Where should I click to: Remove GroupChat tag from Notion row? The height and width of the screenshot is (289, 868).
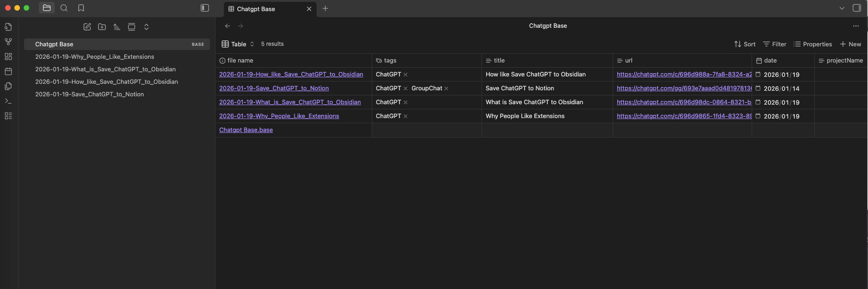(446, 88)
